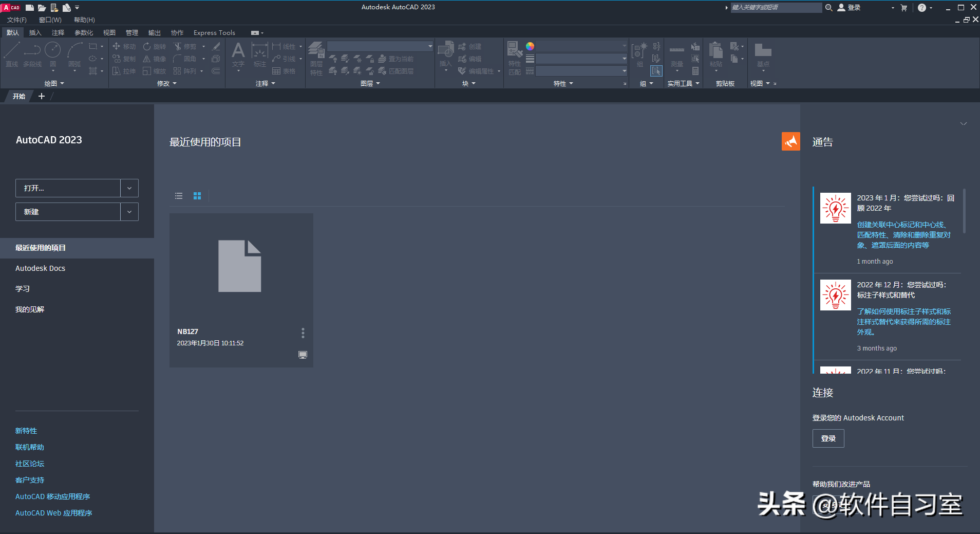Screen dimensions: 980x534
Task: Expand the 新建 (New) dropdown arrow
Action: coord(129,212)
